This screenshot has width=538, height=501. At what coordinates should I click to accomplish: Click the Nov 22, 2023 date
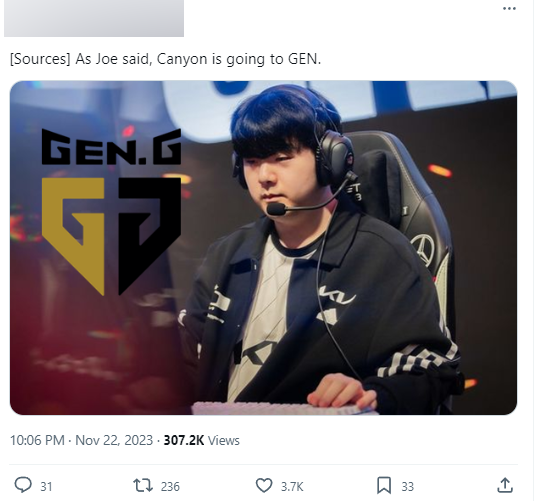click(114, 440)
